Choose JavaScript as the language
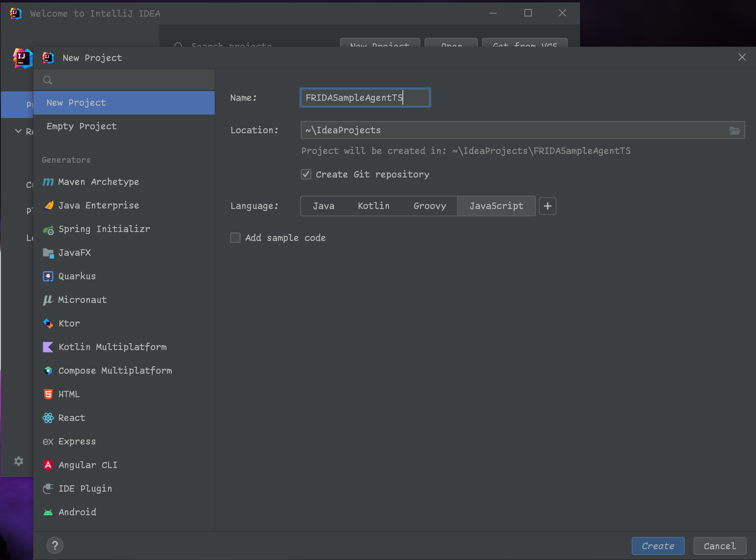The image size is (756, 560). click(496, 206)
